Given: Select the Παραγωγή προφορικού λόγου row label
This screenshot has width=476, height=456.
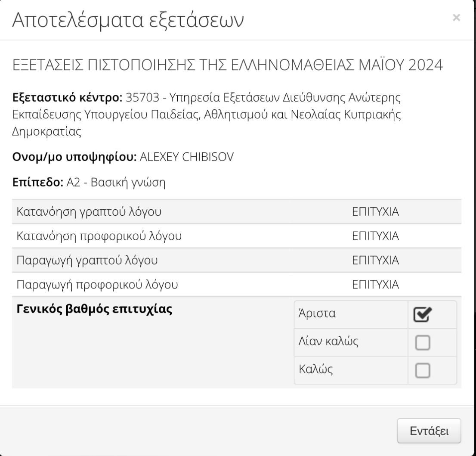Looking at the screenshot, I should pos(97,285).
